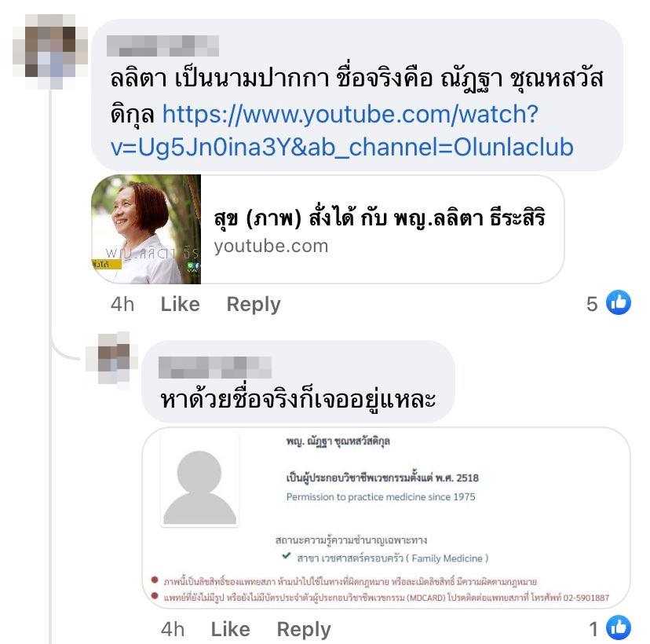Open the first commenter's blurred profile picture
Image resolution: width=650 pixels, height=644 pixels.
(x=50, y=51)
